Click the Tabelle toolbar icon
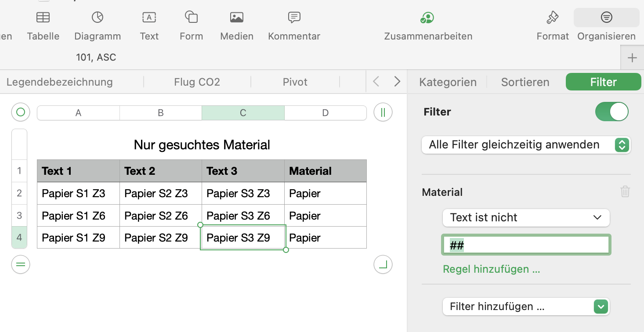Screen dimensions: 644x332 click(x=43, y=18)
